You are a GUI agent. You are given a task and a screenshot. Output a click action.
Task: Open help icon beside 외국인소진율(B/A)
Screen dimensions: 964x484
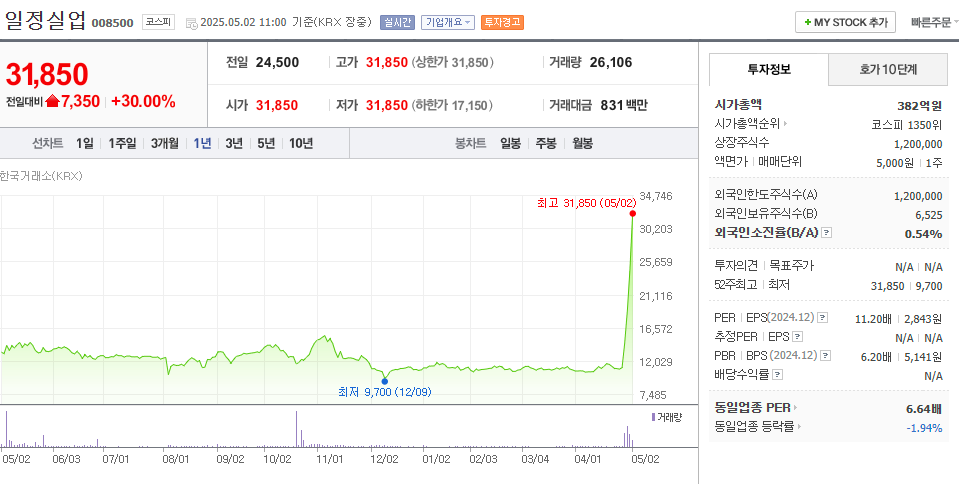coord(827,232)
